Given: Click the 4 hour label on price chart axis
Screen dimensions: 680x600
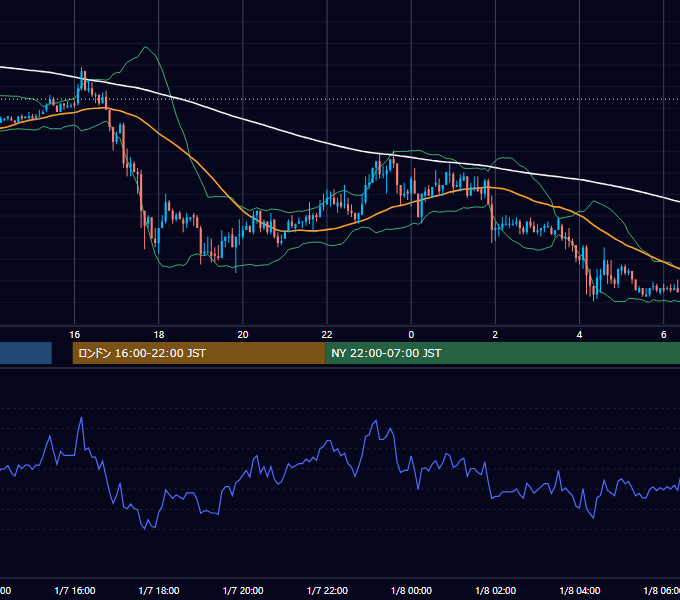Looking at the screenshot, I should [x=579, y=334].
